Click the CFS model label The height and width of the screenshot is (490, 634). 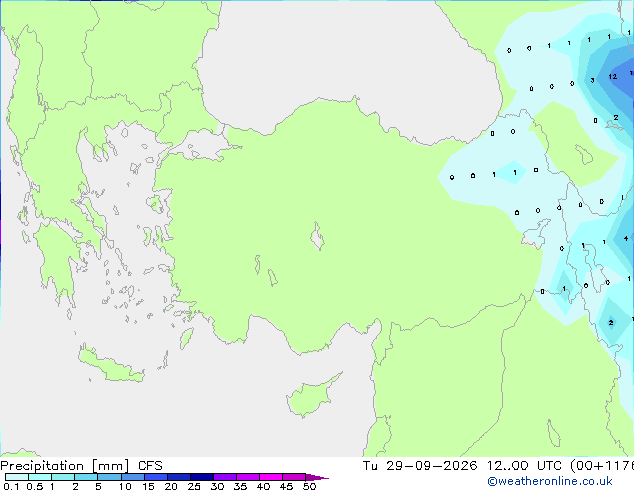(150, 466)
